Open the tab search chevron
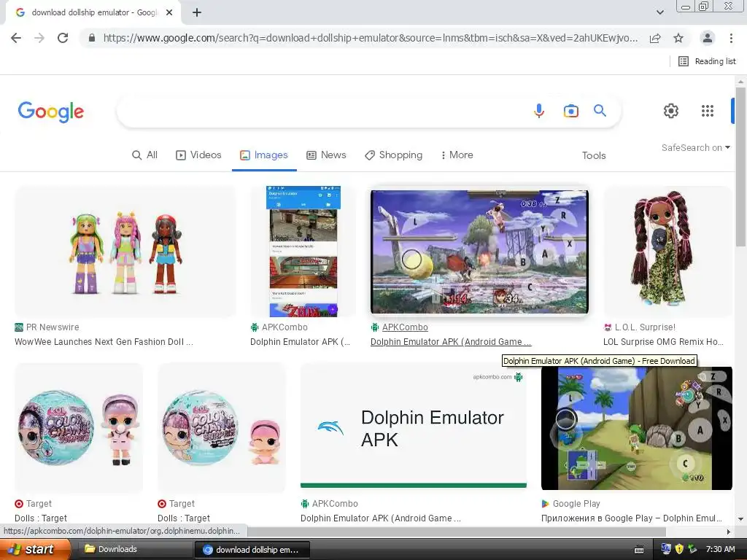747x560 pixels. tap(659, 12)
